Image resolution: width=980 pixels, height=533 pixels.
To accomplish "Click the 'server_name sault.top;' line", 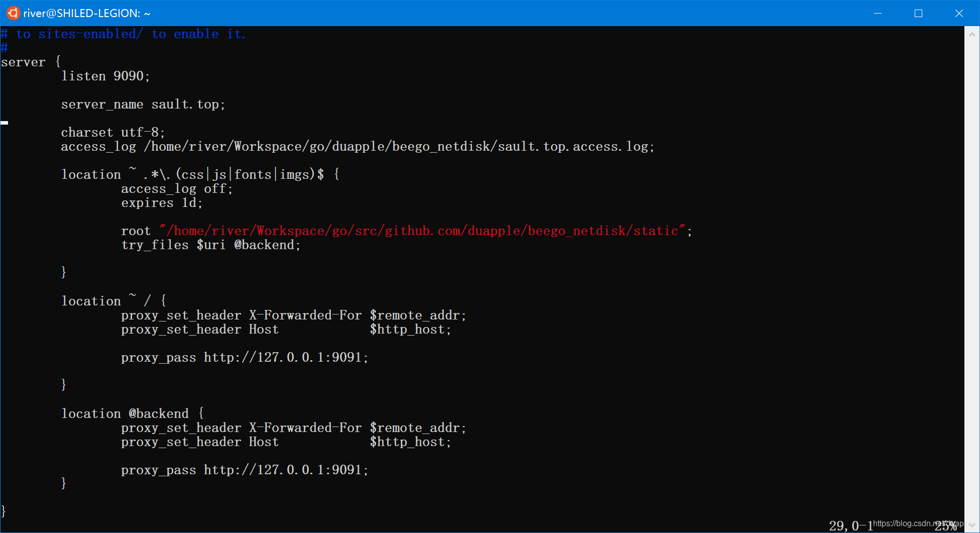I will (x=143, y=104).
